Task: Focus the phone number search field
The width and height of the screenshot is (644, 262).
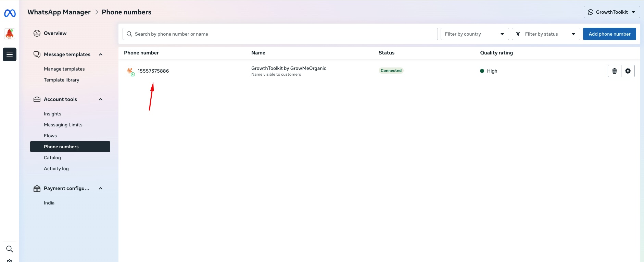Action: (280, 34)
